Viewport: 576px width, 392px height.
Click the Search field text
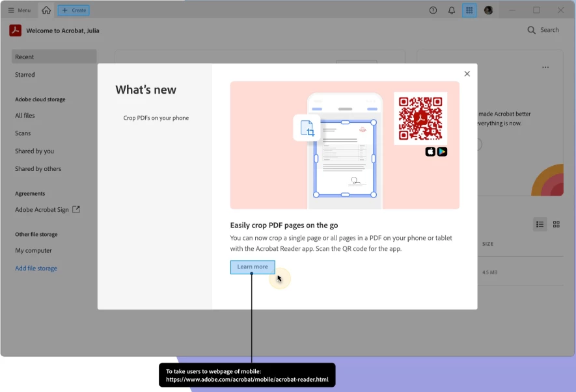click(x=549, y=30)
